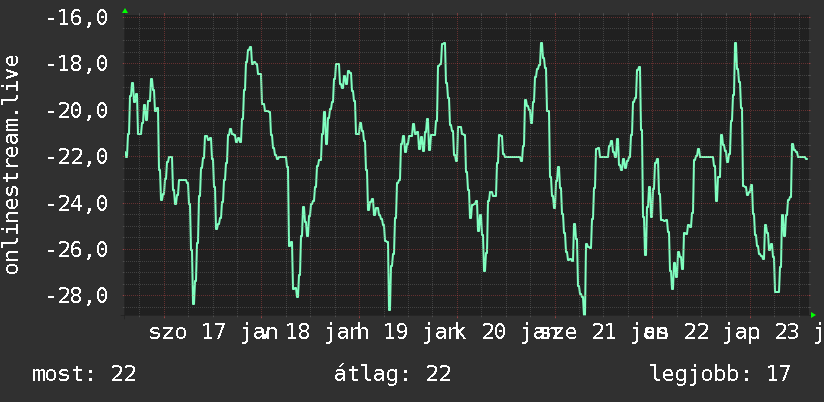Image resolution: width=824 pixels, height=402 pixels.
Task: Click the -16,0 y-axis label
Action: (77, 18)
